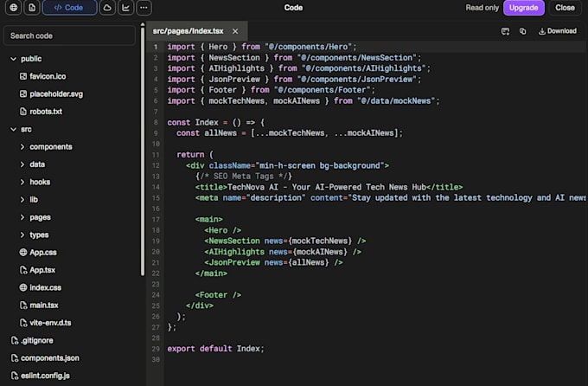Open the analytics chart icon
The width and height of the screenshot is (588, 386).
click(x=125, y=8)
